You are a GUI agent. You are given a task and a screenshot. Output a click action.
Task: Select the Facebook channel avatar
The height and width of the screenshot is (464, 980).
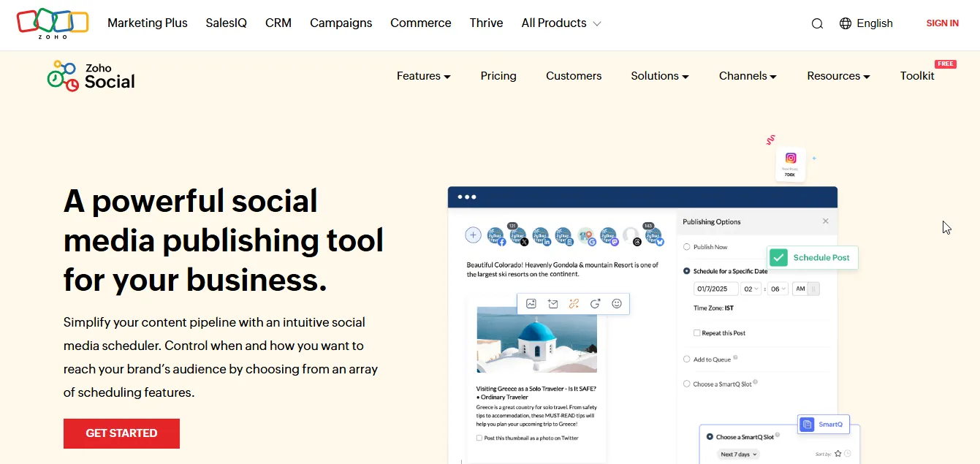pyautogui.click(x=496, y=236)
